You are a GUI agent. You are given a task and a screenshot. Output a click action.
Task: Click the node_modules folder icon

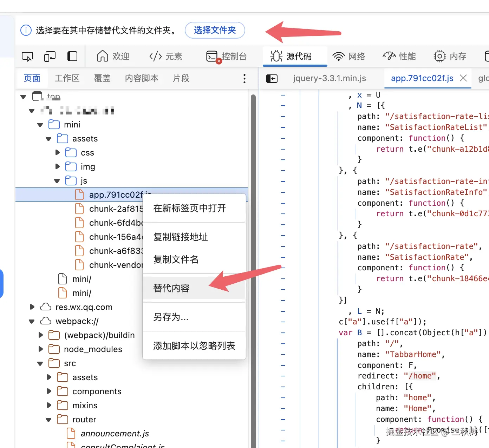pyautogui.click(x=54, y=349)
